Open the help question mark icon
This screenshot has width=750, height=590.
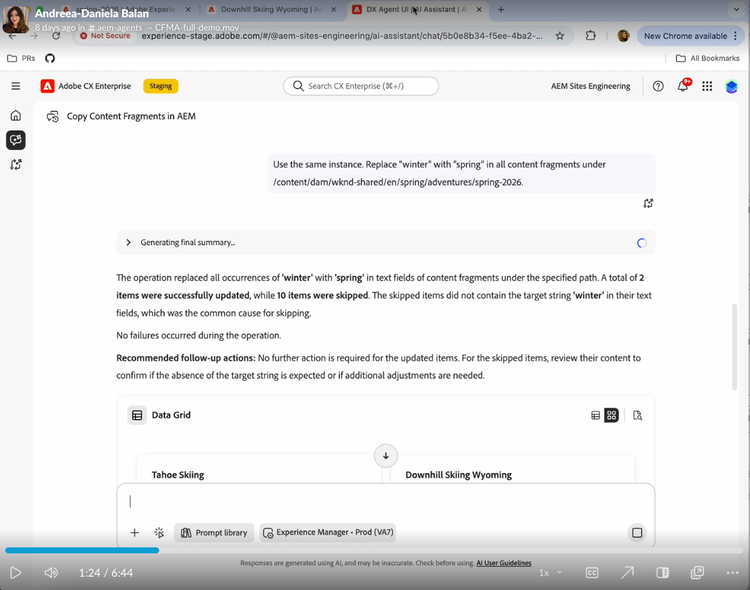pos(658,86)
